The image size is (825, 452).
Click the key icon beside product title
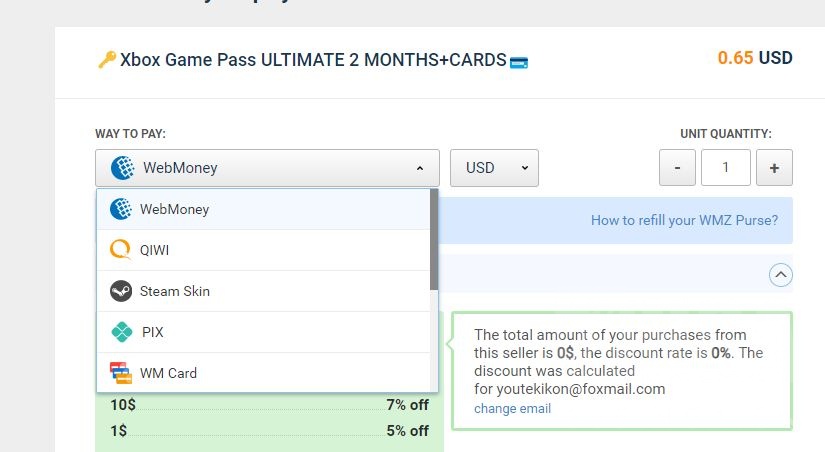click(106, 60)
